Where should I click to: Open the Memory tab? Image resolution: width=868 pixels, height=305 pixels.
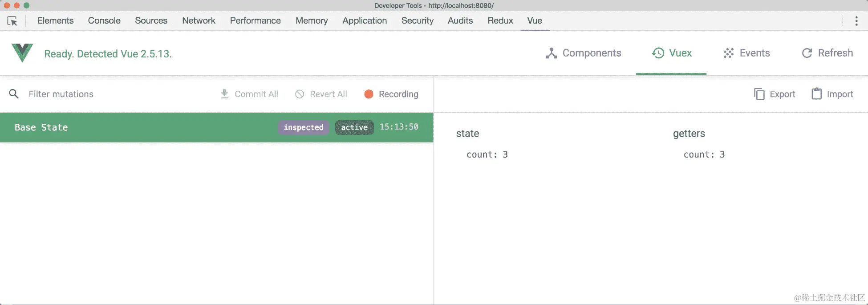(312, 20)
